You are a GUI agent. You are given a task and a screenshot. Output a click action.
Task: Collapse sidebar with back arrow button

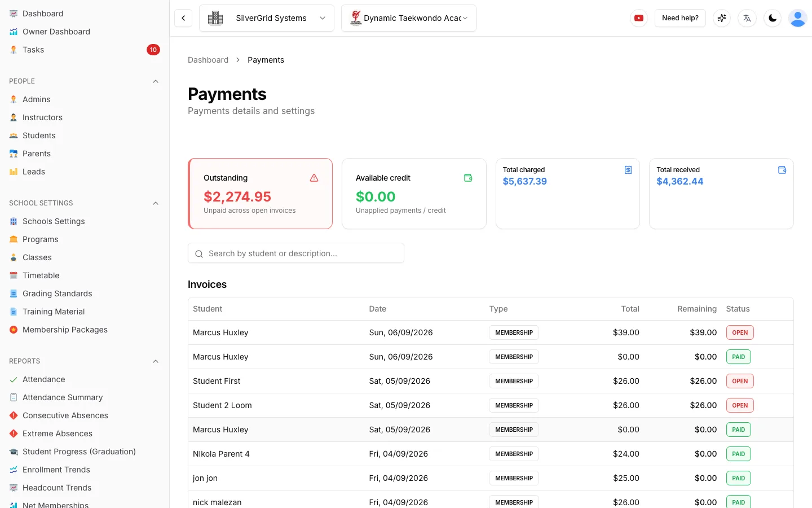pos(183,18)
